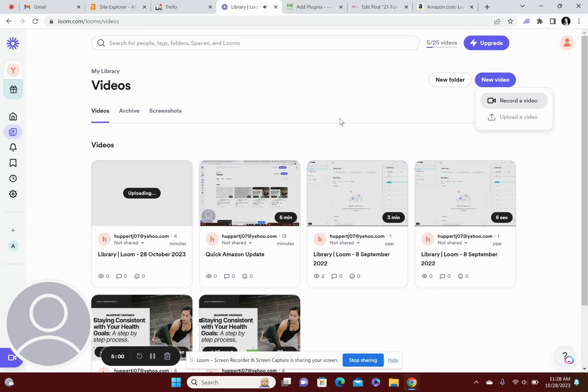This screenshot has height=392, width=588.
Task: Open the Quick Amazon Update thumbnail
Action: [249, 193]
